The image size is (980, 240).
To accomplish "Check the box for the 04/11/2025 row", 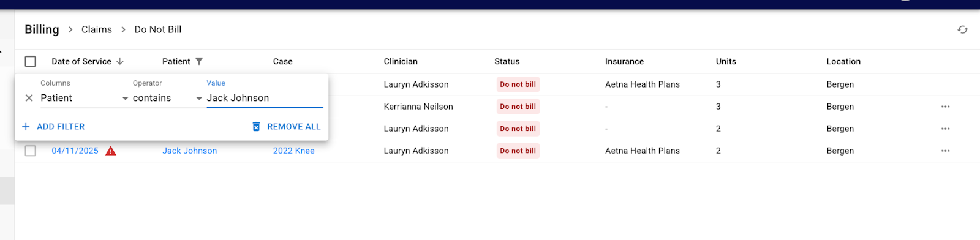I will (31, 151).
